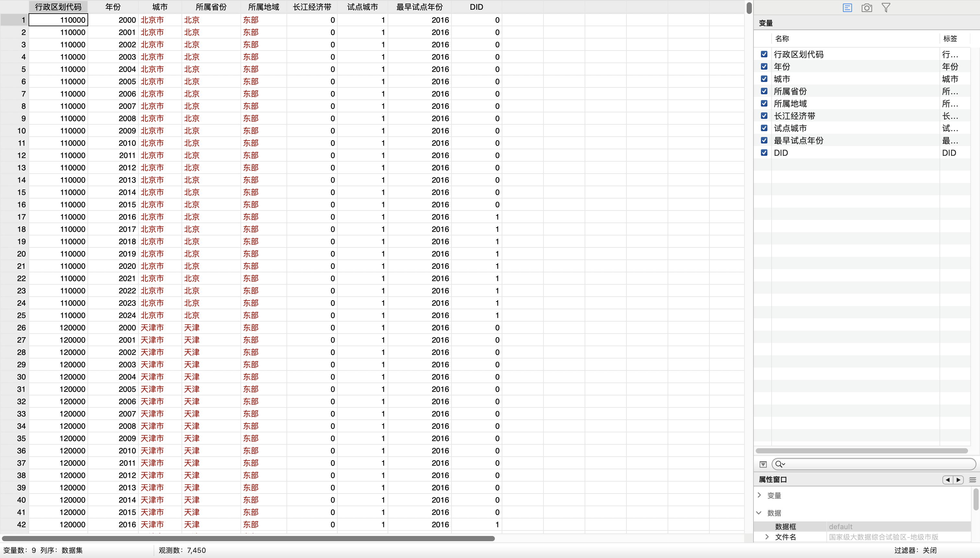Open the variables properties panel icon
The image size is (980, 558).
847,8
